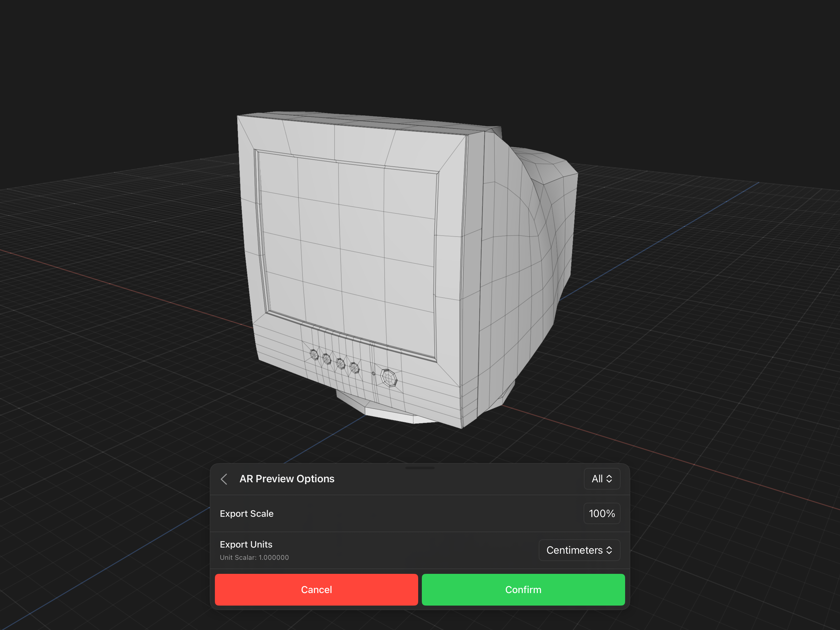Go back using the panel's chevron arrow
This screenshot has width=840, height=630.
coord(224,479)
